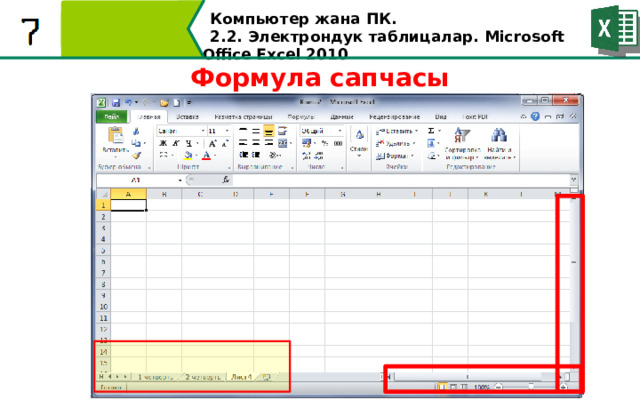640x400 pixels.
Task: Click the red Font Color letter A
Action: (x=207, y=155)
